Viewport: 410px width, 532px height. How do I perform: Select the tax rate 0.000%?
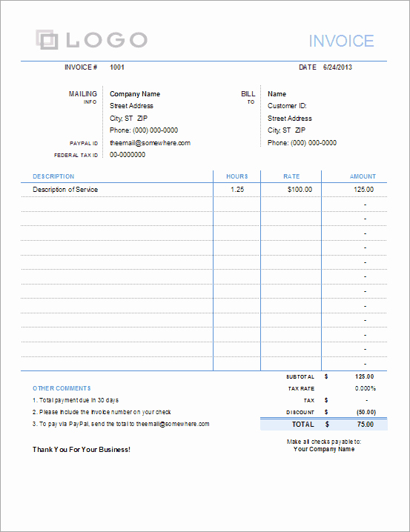pos(366,388)
